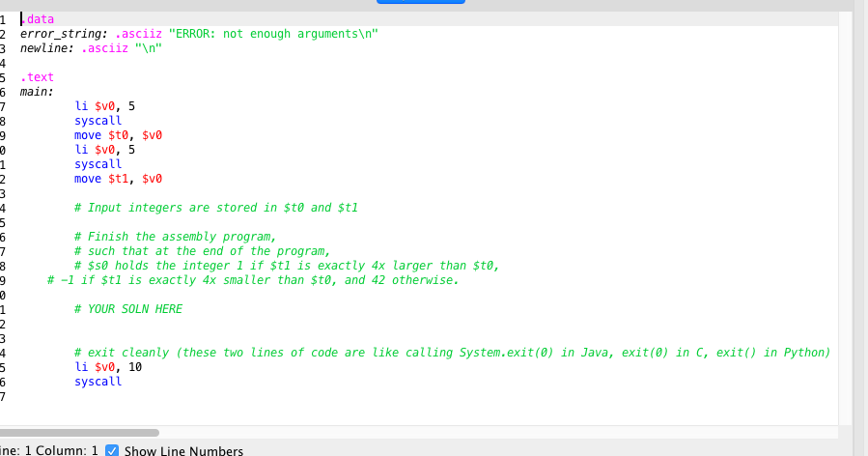Click the 'Column: 1' status text
Screen dimensions: 868x456
click(67, 450)
